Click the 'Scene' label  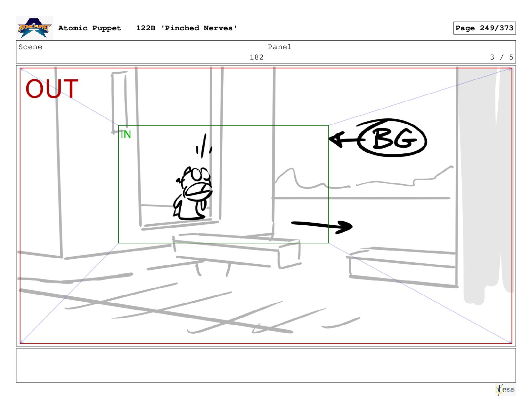[30, 47]
